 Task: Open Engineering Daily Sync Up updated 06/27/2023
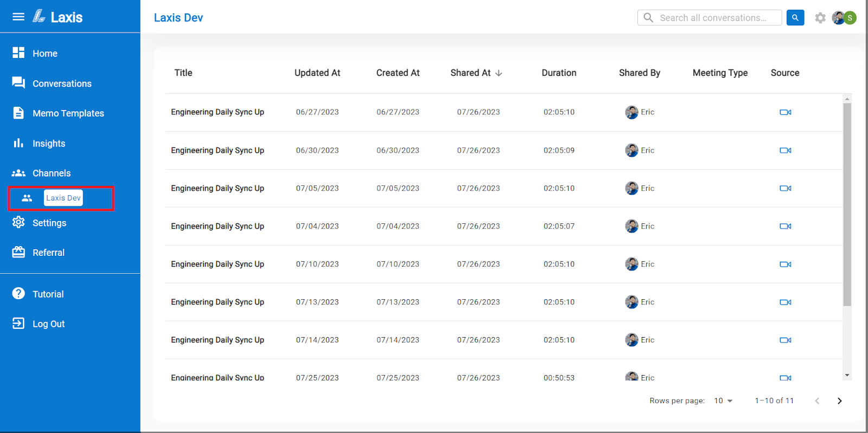pyautogui.click(x=218, y=112)
